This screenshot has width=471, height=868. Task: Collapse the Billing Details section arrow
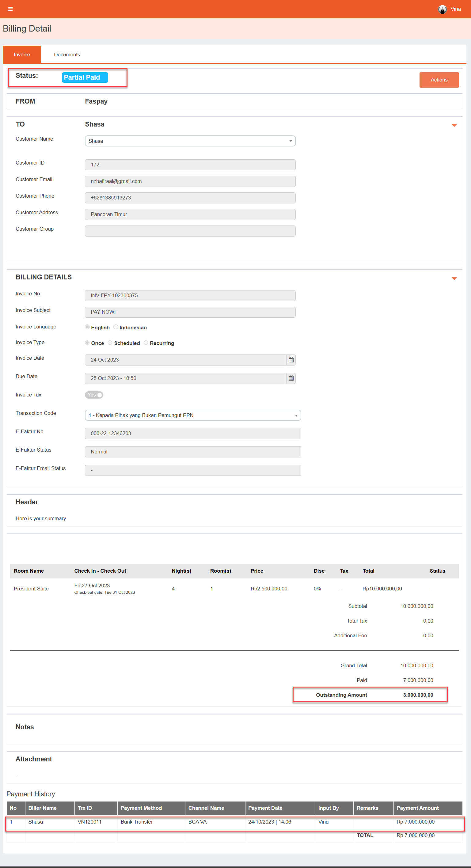click(x=454, y=278)
